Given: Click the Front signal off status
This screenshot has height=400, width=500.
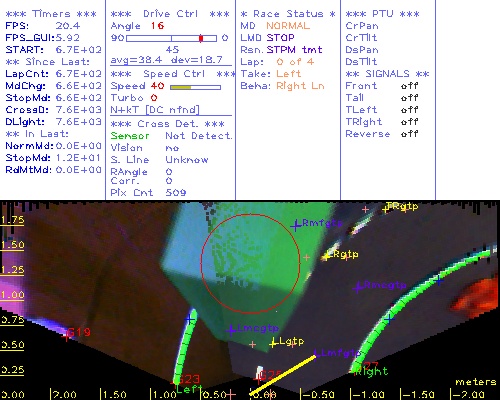Looking at the screenshot, I should pyautogui.click(x=409, y=86).
